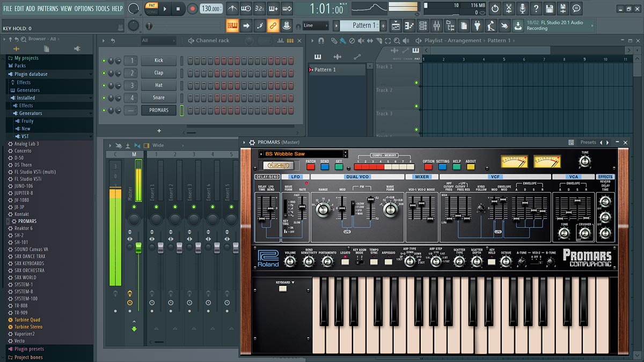
Task: Open the Channel rack view icon
Action: point(423,25)
